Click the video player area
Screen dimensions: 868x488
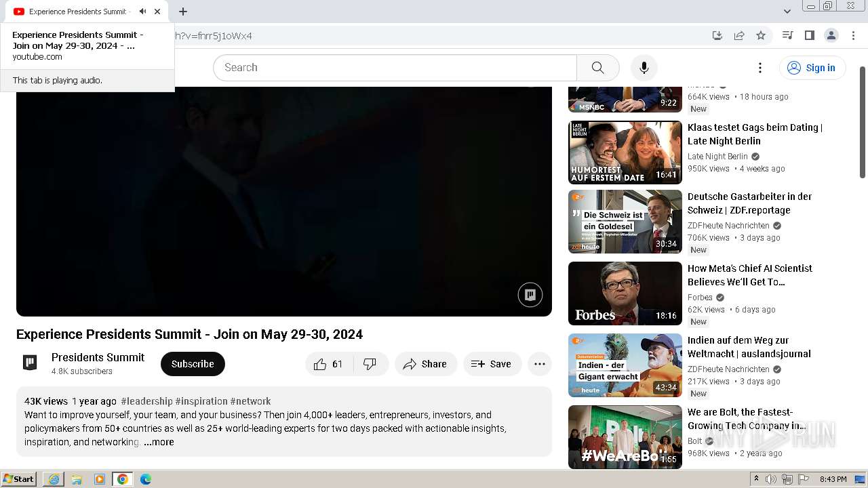pyautogui.click(x=284, y=201)
